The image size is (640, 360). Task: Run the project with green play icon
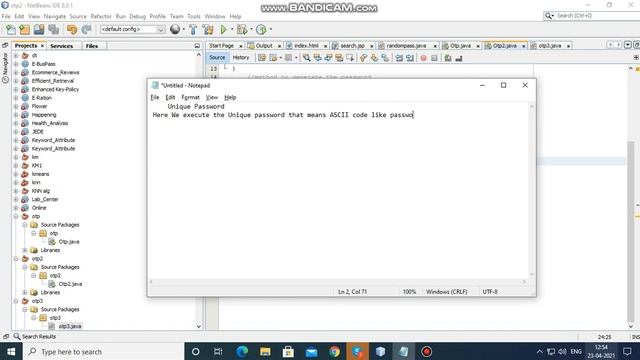point(223,29)
